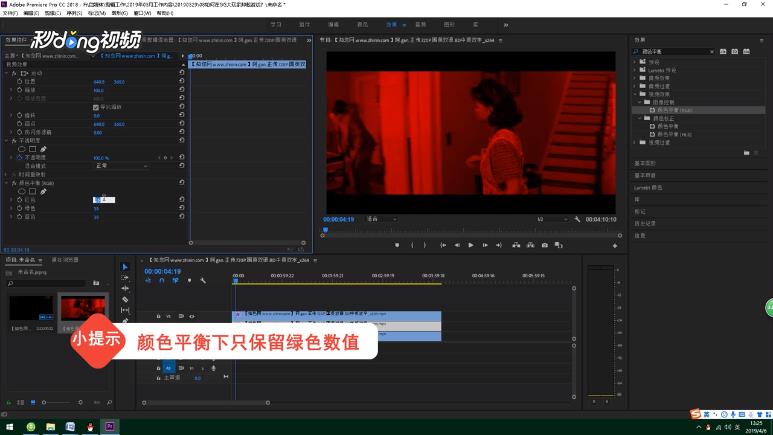Open timeline display settings wrench

click(203, 281)
